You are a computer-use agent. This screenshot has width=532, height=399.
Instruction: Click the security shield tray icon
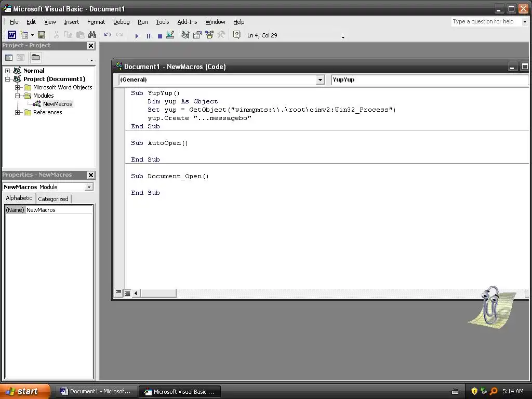474,391
